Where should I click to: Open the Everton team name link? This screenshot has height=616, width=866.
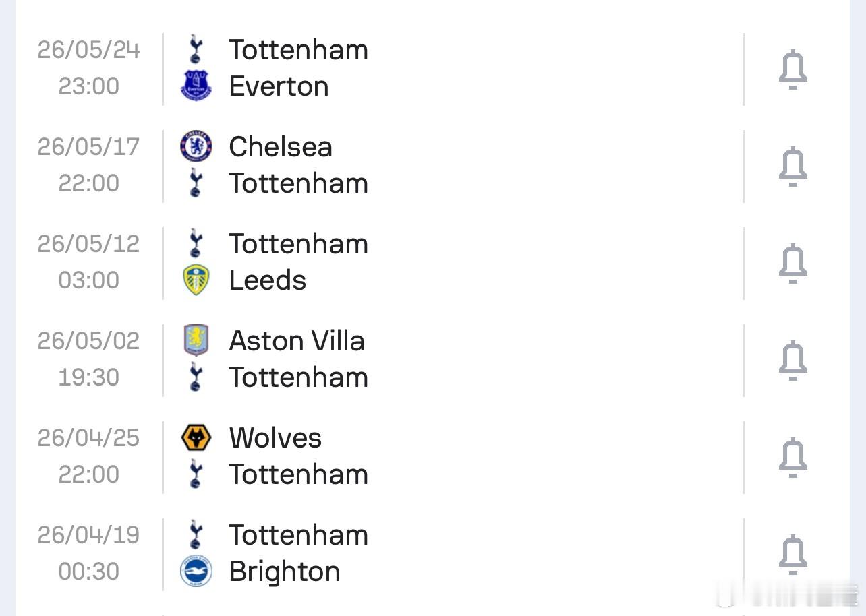(279, 86)
